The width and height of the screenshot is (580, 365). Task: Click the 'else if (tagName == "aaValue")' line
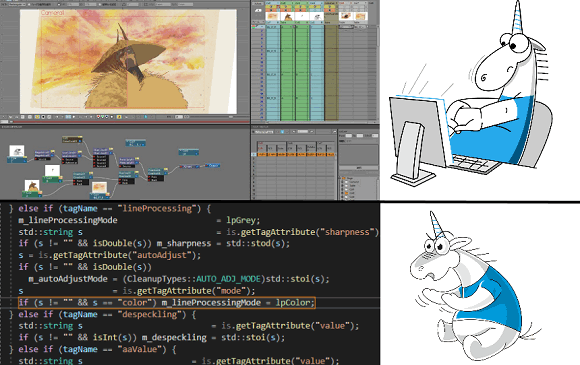(92, 349)
